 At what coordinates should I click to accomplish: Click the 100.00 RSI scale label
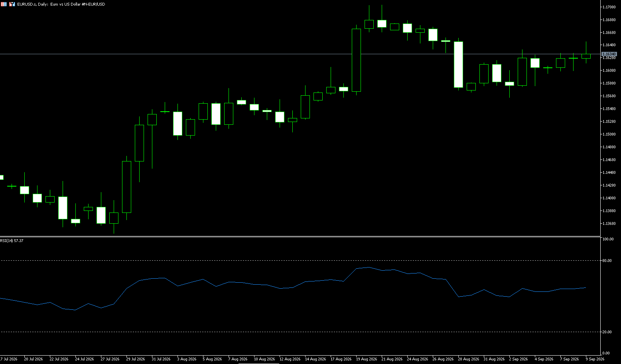coord(608,239)
